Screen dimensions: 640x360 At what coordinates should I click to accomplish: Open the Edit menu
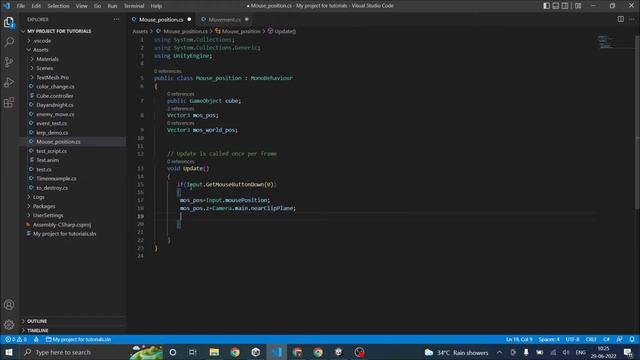pos(36,6)
